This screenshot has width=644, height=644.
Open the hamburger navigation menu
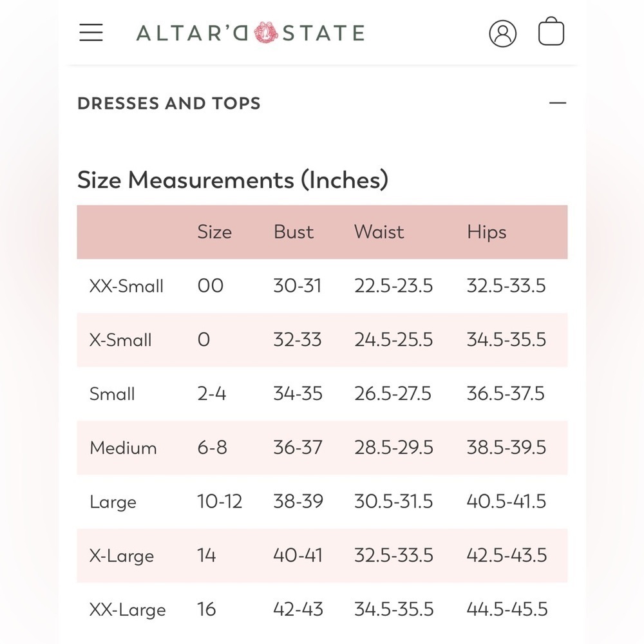click(x=91, y=32)
